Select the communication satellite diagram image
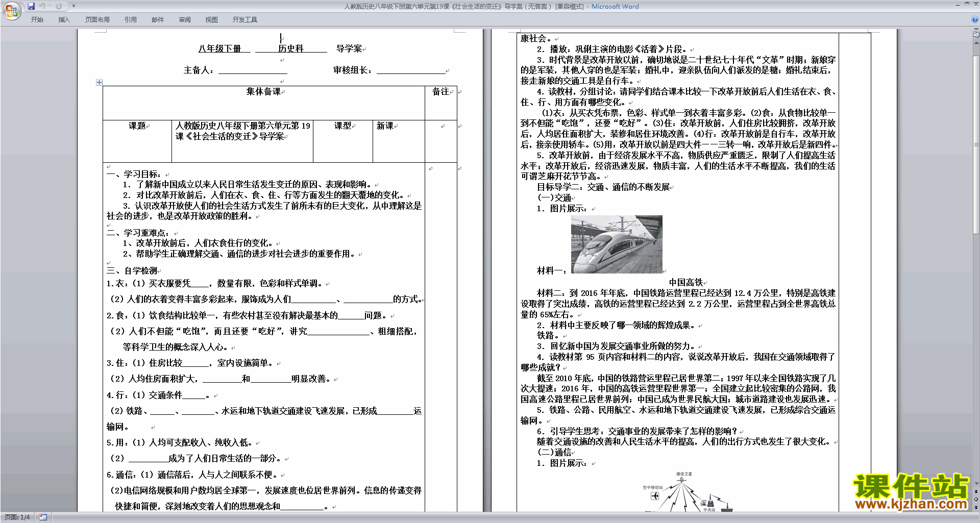 click(x=688, y=492)
